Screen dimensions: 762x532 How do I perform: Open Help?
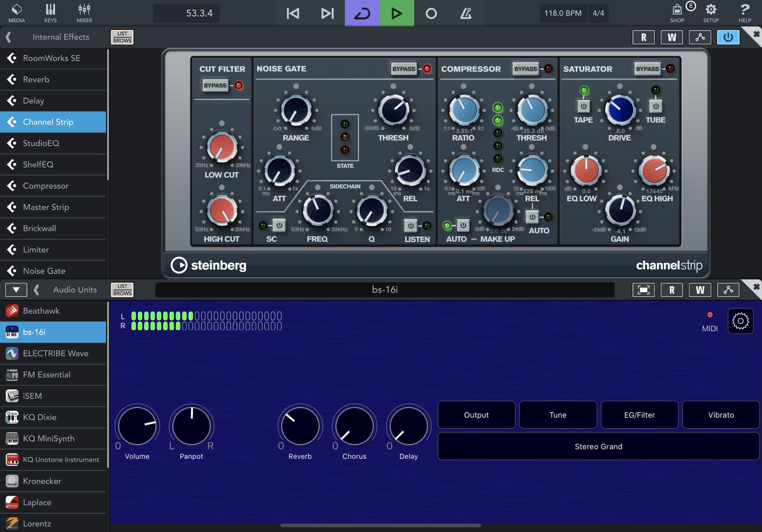(x=745, y=13)
